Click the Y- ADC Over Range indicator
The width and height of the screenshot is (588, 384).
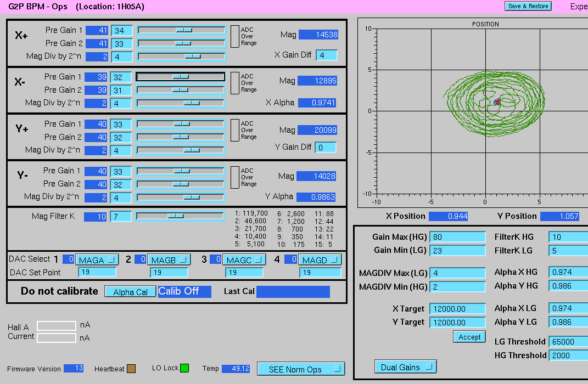(x=235, y=177)
